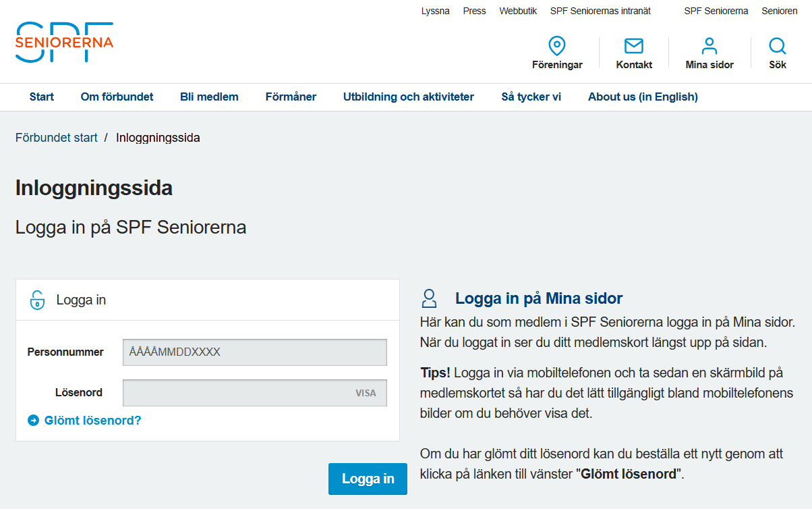The width and height of the screenshot is (812, 509).
Task: Click the Föreningar label under the pin
Action: [x=557, y=65]
